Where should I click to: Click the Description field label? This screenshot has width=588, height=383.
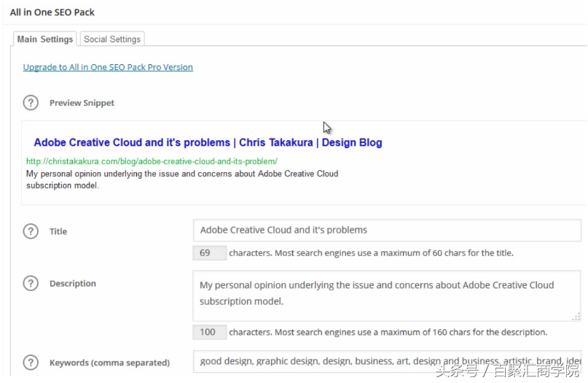coord(73,284)
